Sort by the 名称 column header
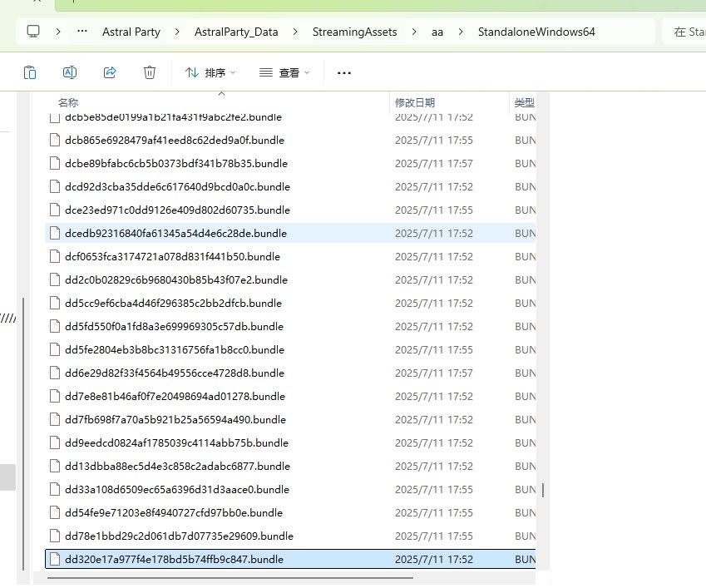The width and height of the screenshot is (706, 588). [68, 102]
